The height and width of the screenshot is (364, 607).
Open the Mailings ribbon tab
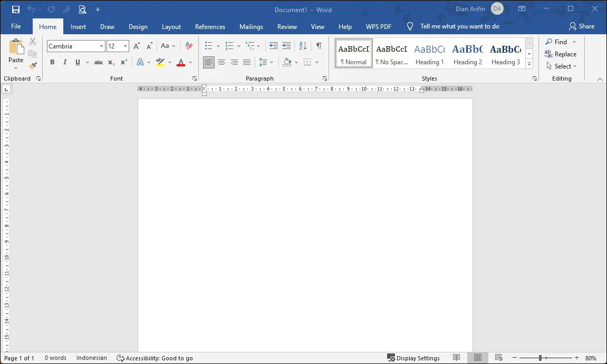click(251, 26)
